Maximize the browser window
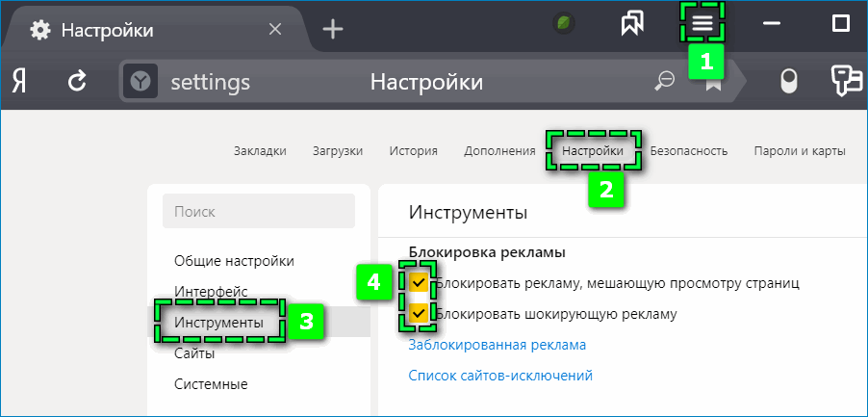 pyautogui.click(x=841, y=23)
